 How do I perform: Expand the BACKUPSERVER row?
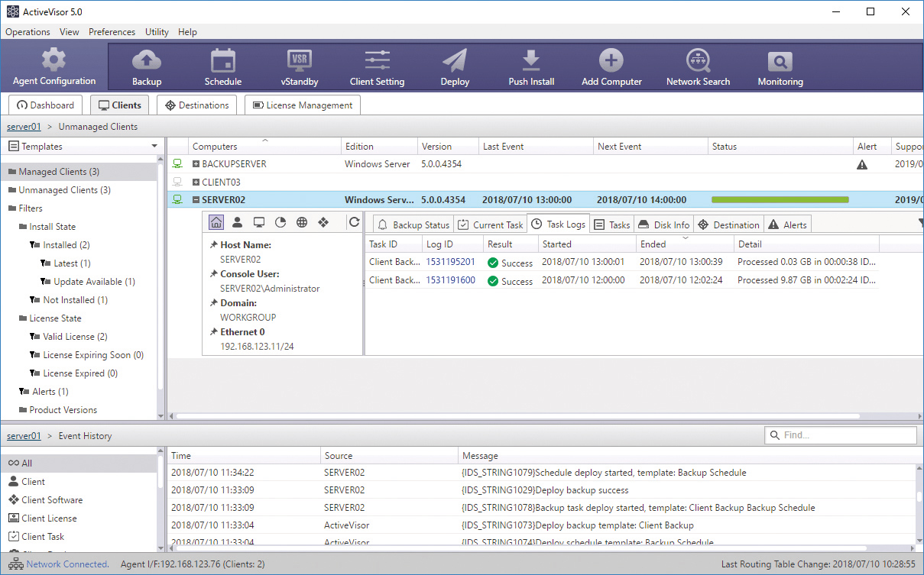(x=196, y=164)
